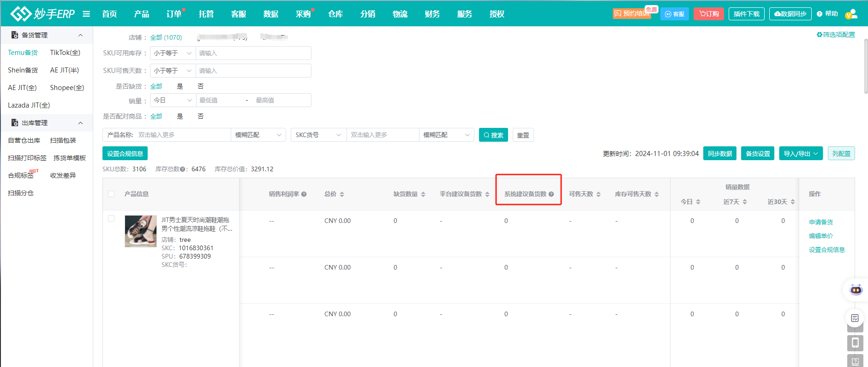Sort by 可售天数 column arrows
This screenshot has height=367, width=868.
point(599,194)
